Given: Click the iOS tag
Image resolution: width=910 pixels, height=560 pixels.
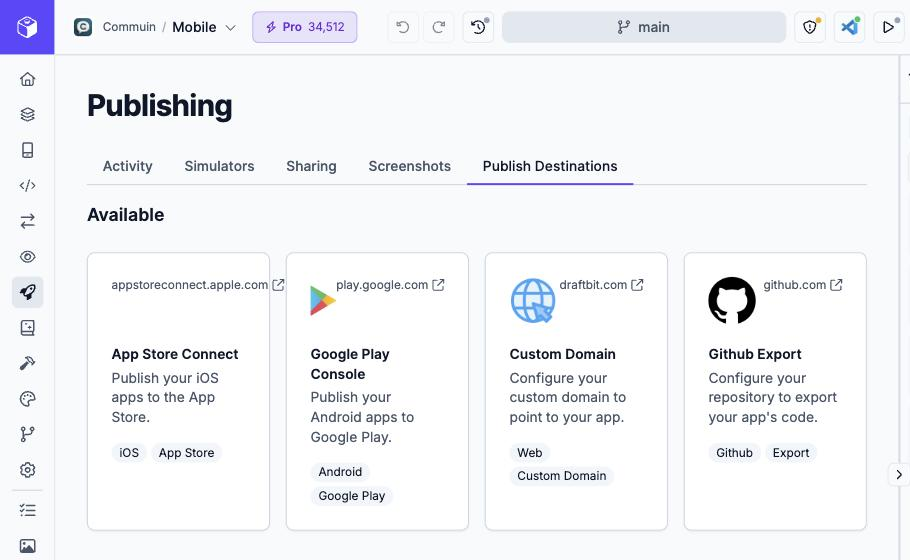Looking at the screenshot, I should click(129, 453).
